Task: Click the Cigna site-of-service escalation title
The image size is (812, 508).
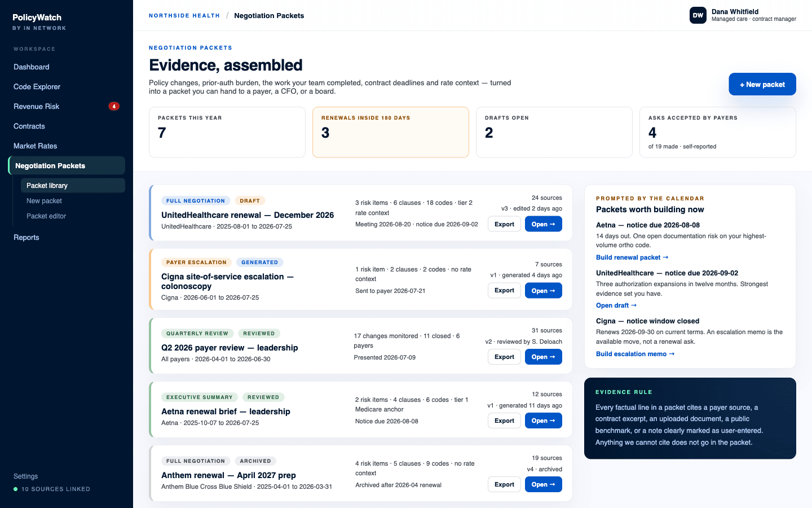Action: coord(227,281)
